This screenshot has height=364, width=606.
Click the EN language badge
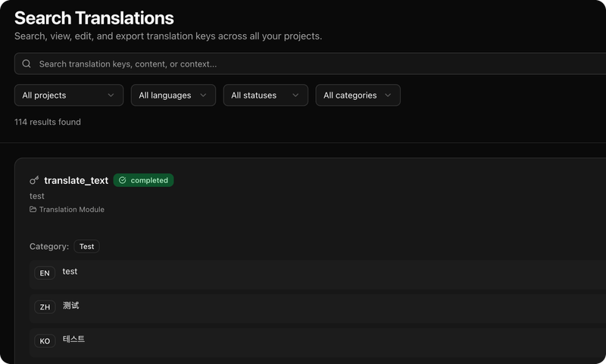click(x=45, y=273)
